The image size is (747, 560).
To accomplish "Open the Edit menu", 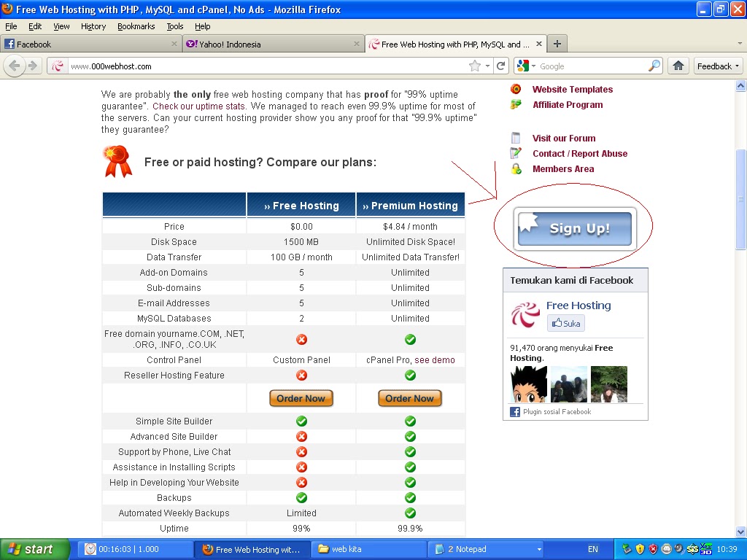I will tap(35, 26).
